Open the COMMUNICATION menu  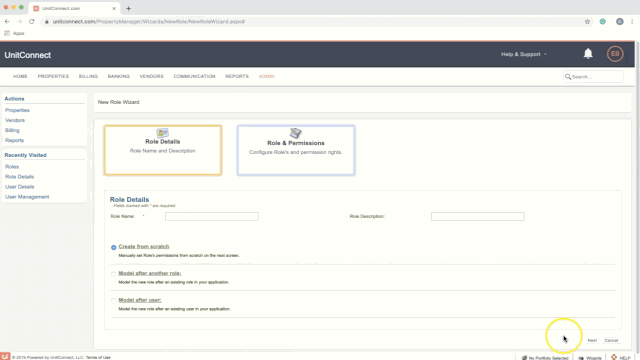pyautogui.click(x=194, y=76)
